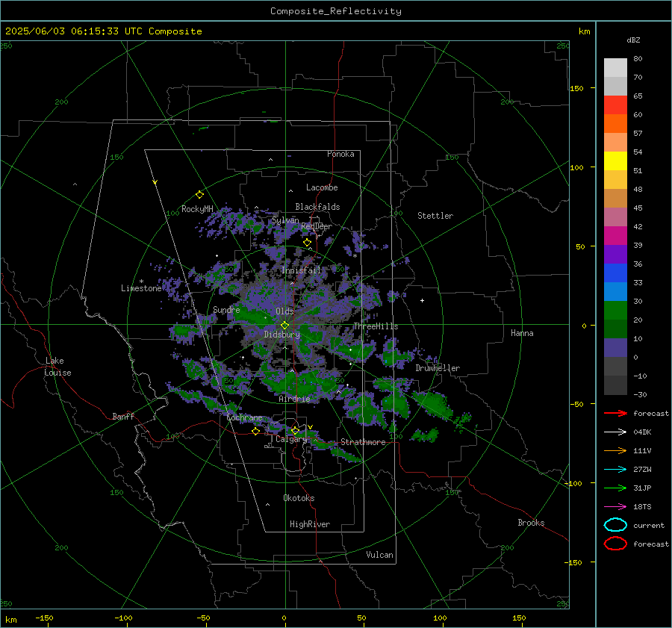The image size is (672, 628).
Task: Click the Drumheller label on map
Action: (438, 368)
